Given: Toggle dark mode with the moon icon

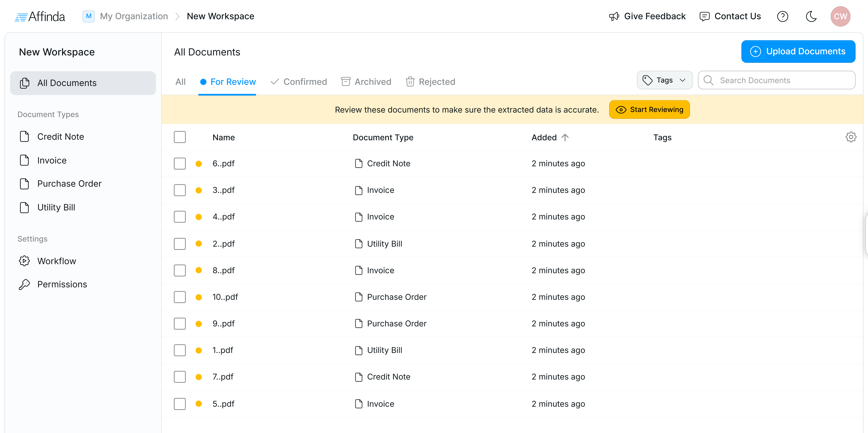Looking at the screenshot, I should coord(811,16).
